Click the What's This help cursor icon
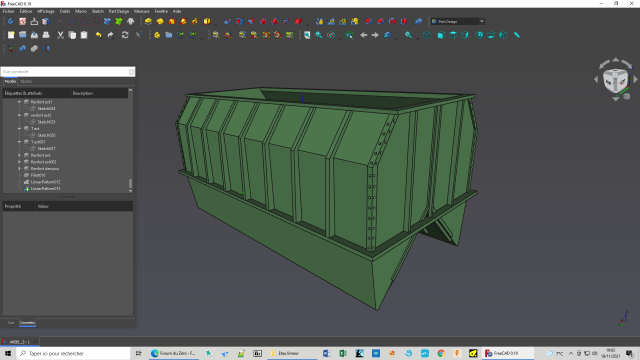Viewport: 640px width, 360px height. pyautogui.click(x=139, y=35)
